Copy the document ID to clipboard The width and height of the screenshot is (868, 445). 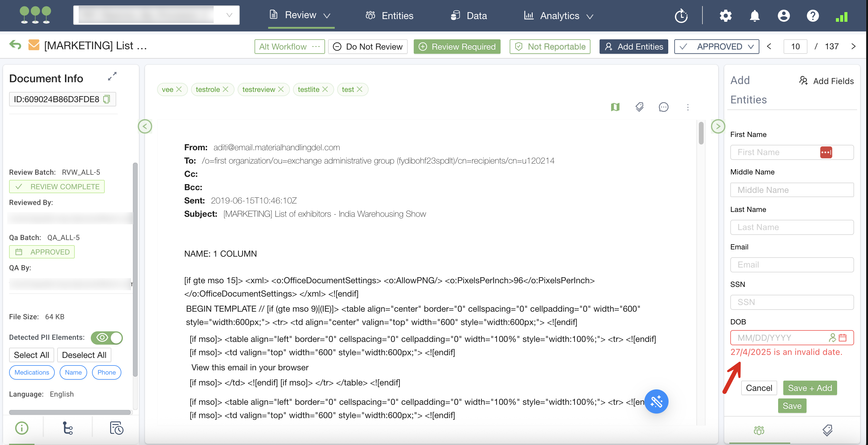[107, 99]
